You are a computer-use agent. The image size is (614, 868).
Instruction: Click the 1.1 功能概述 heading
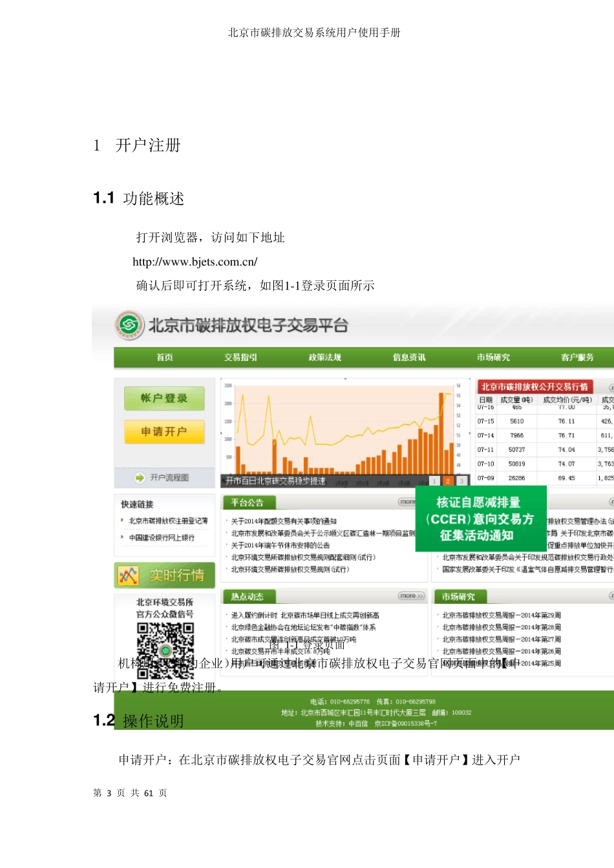point(139,198)
